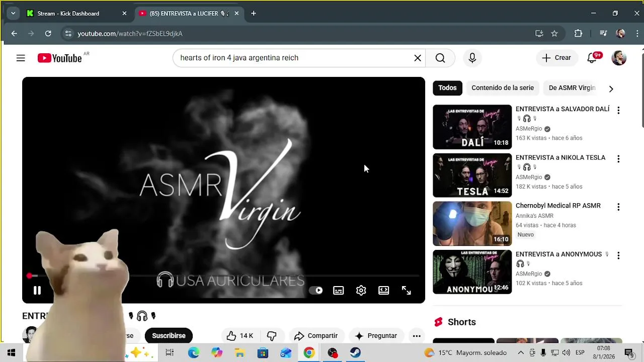Switch to theater mode
Viewport: 644px width, 362px height.
tap(384, 290)
